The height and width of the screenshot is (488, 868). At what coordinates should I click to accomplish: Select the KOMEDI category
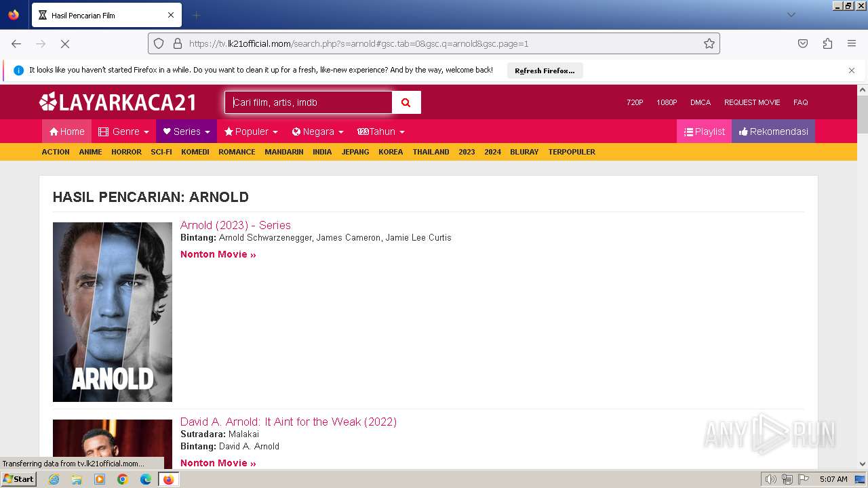coord(195,152)
